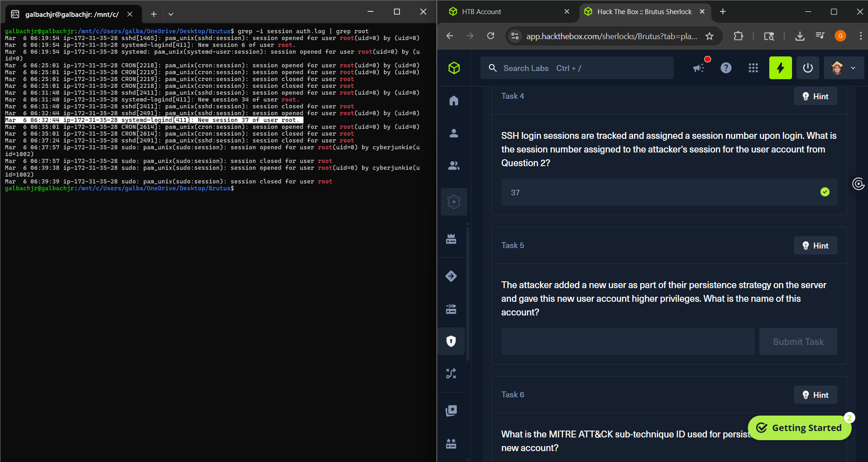
Task: Go forward in the browser
Action: pyautogui.click(x=470, y=36)
